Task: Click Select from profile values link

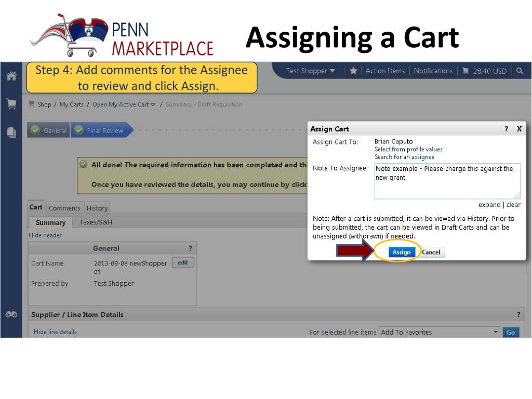Action: (x=408, y=149)
